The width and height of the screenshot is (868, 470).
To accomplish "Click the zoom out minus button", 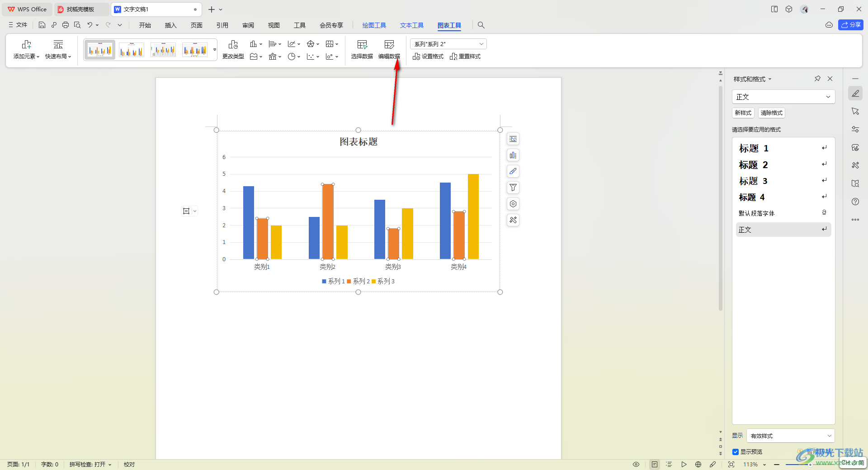I will click(777, 465).
